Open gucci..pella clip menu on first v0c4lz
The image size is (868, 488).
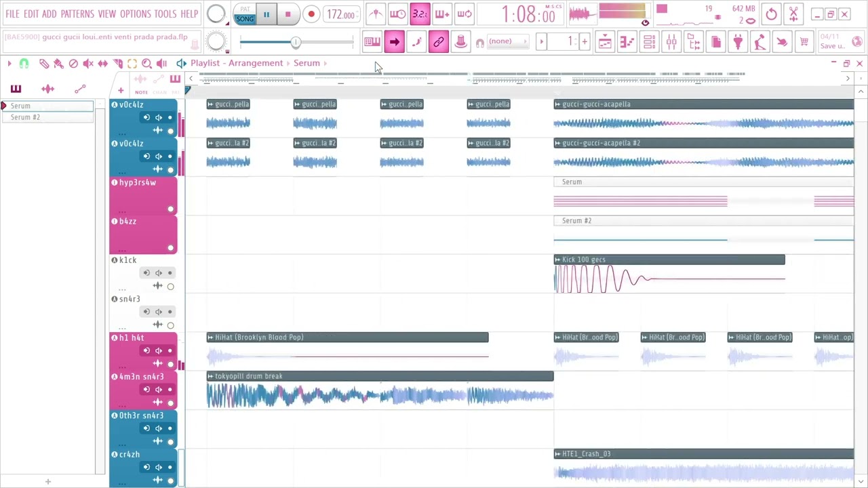[210, 104]
